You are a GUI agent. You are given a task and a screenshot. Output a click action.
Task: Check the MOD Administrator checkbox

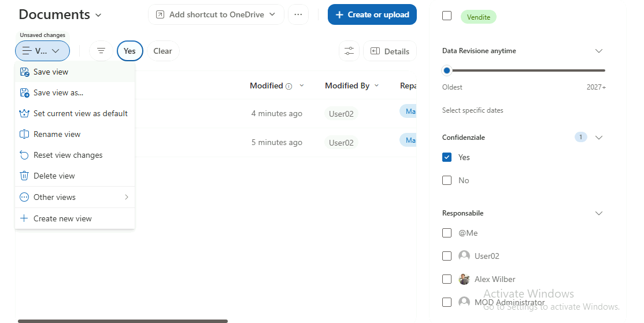(447, 302)
